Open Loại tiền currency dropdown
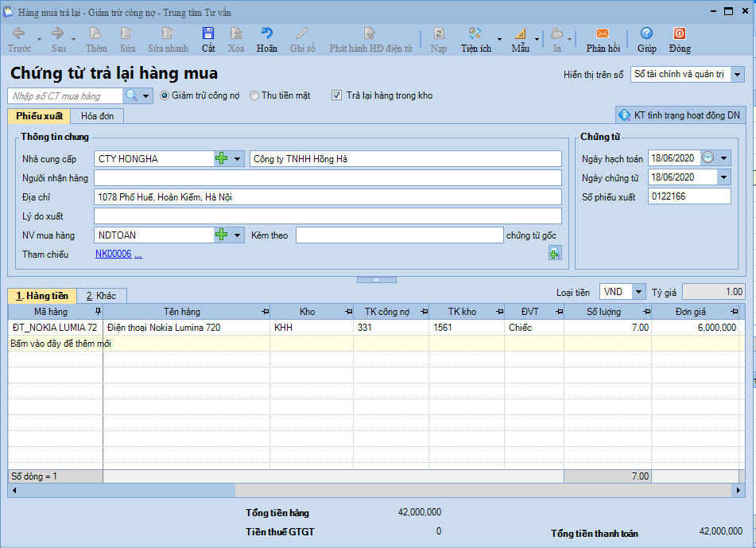 click(638, 292)
